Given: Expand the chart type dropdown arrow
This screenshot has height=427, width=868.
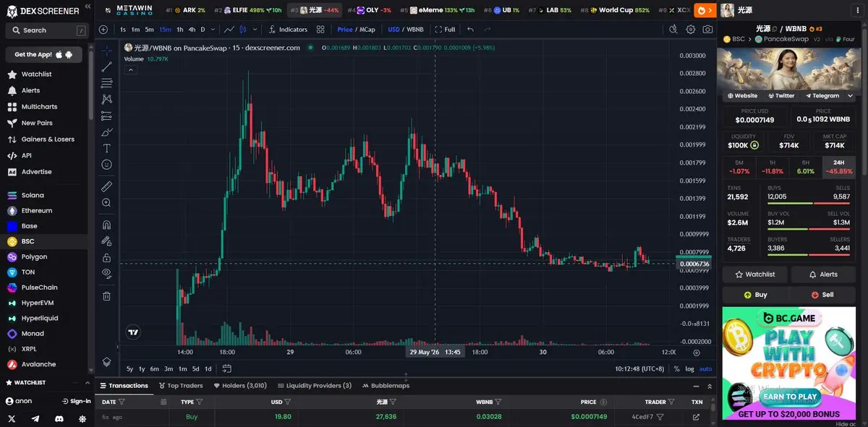Looking at the screenshot, I should (255, 30).
